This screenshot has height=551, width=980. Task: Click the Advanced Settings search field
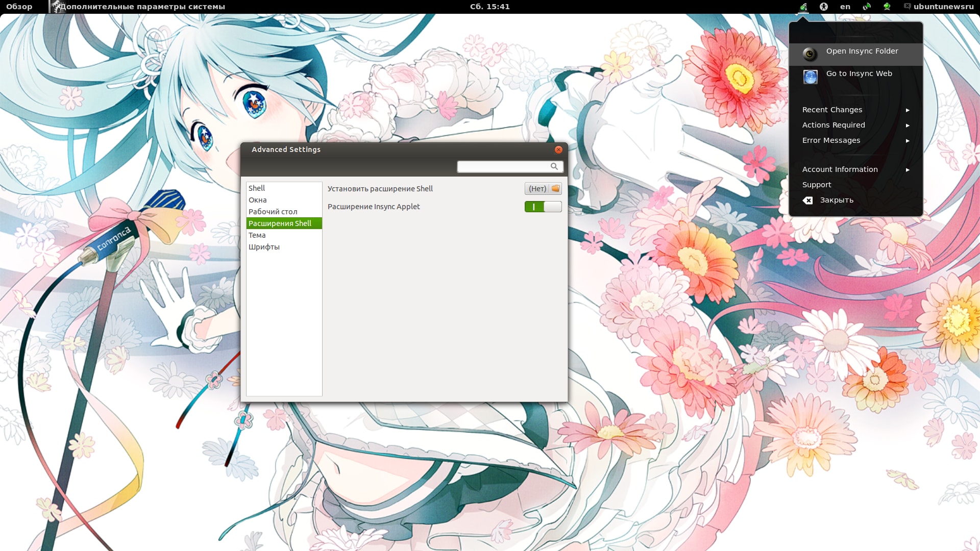(x=510, y=166)
